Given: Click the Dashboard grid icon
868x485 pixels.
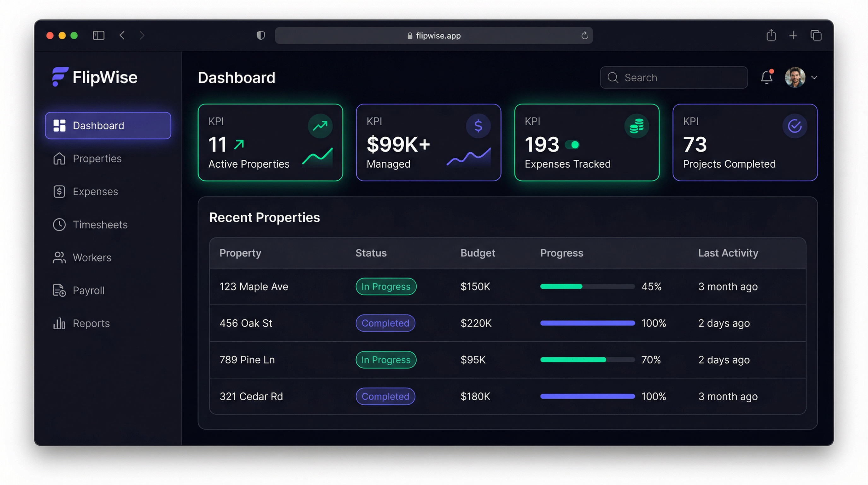Looking at the screenshot, I should pyautogui.click(x=59, y=125).
